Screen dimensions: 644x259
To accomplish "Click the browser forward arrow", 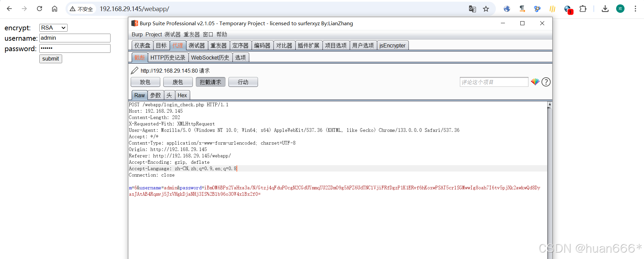I will [24, 9].
